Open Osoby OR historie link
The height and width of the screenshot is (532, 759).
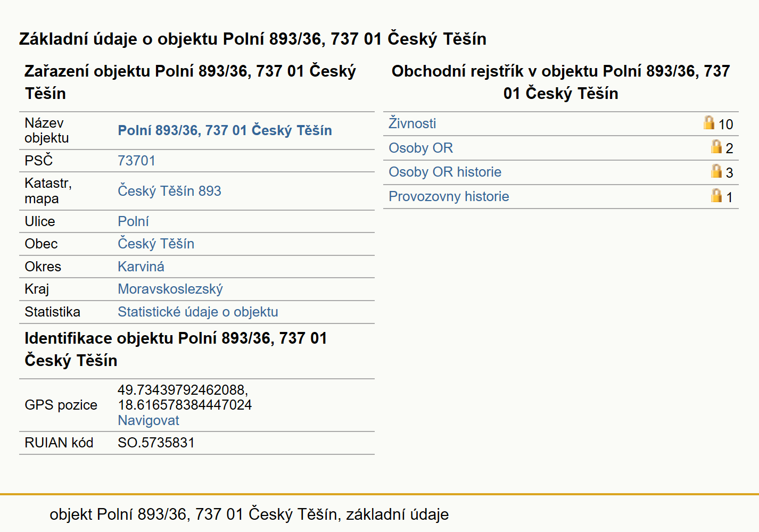pyautogui.click(x=445, y=172)
